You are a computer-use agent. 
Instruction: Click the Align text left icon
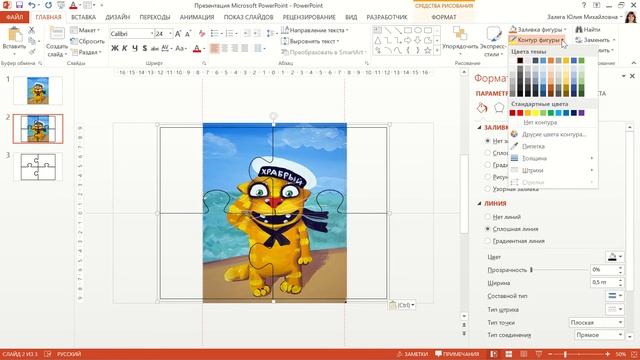click(215, 49)
